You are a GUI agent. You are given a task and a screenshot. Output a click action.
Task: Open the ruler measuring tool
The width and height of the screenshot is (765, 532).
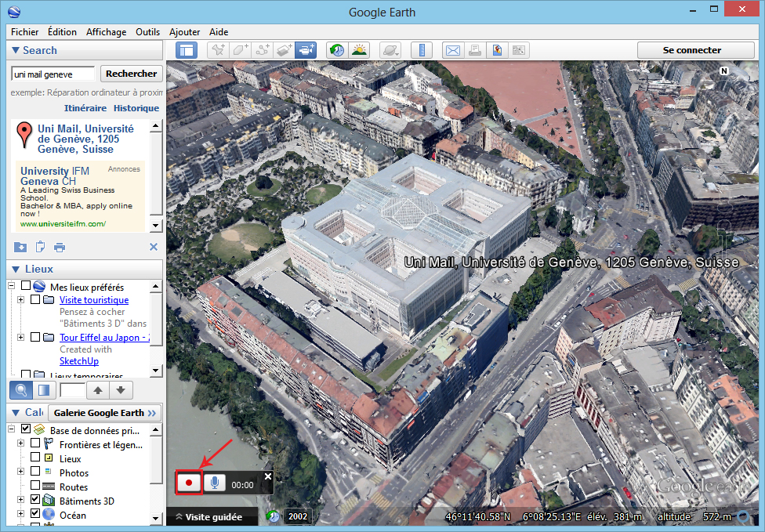pos(422,50)
